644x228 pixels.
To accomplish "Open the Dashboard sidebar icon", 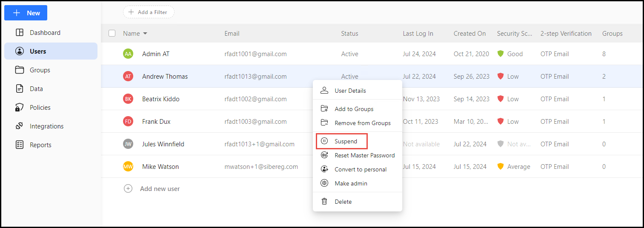I will coord(20,33).
